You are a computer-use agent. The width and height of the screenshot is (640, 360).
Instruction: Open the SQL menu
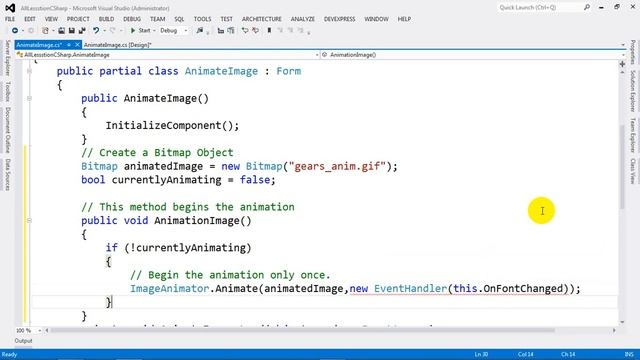(179, 19)
